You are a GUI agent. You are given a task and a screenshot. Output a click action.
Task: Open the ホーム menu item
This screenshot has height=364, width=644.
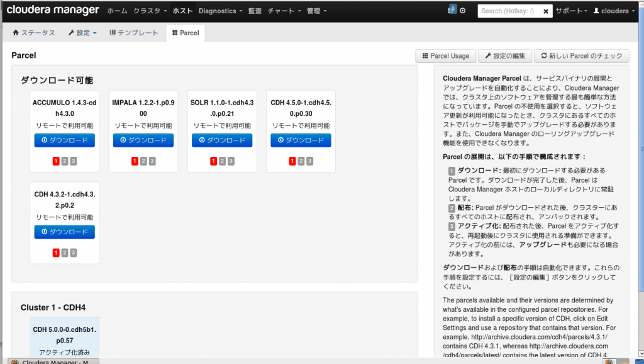117,11
